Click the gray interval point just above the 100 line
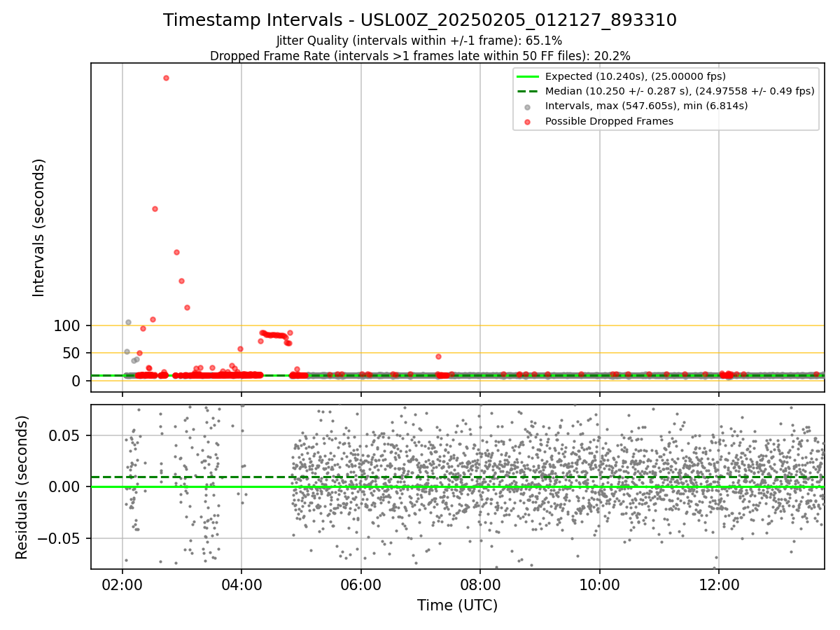Viewport: 840px width, 630px height. pyautogui.click(x=128, y=322)
